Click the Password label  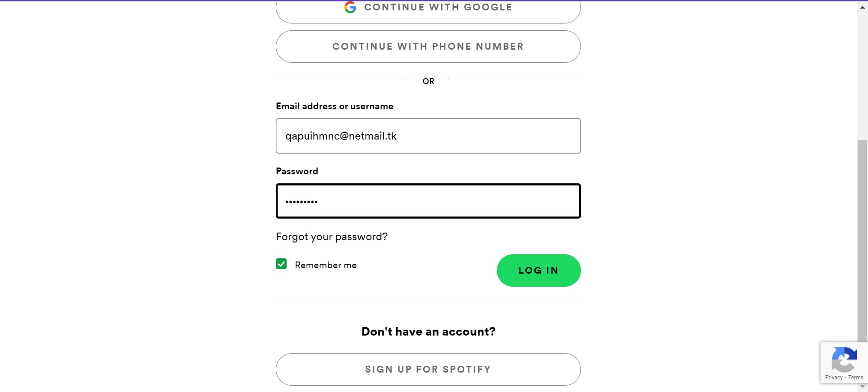coord(297,171)
